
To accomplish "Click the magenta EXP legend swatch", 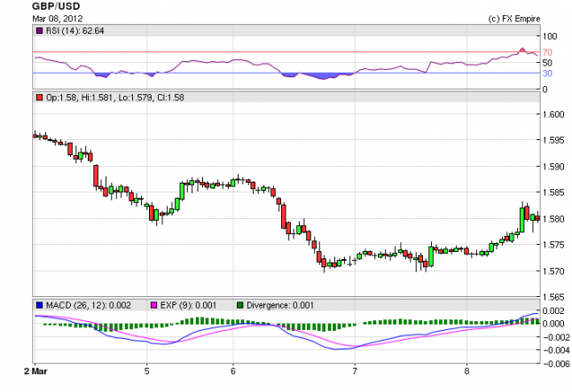I will [x=154, y=305].
